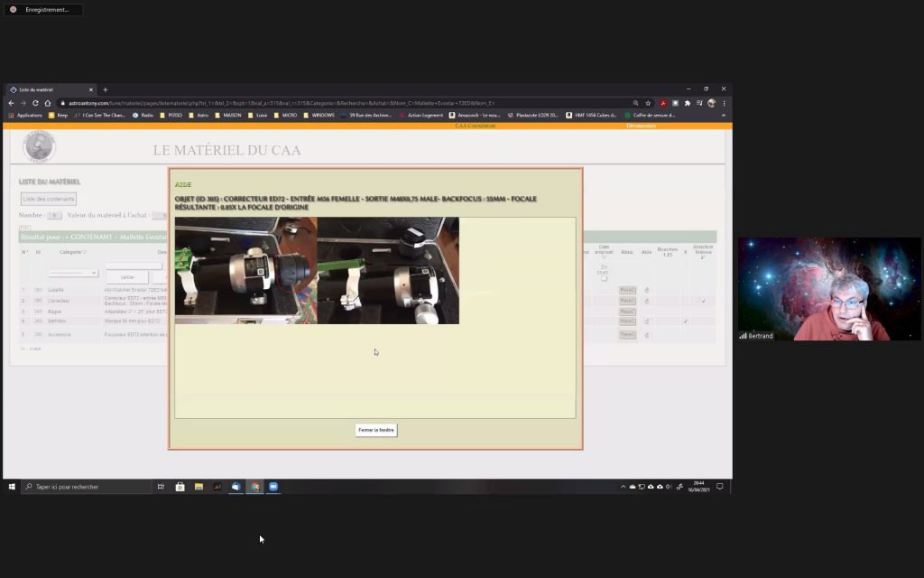Screen dimensions: 924x578
Task: Click the Réserver button in the Lunette row
Action: pyautogui.click(x=627, y=290)
